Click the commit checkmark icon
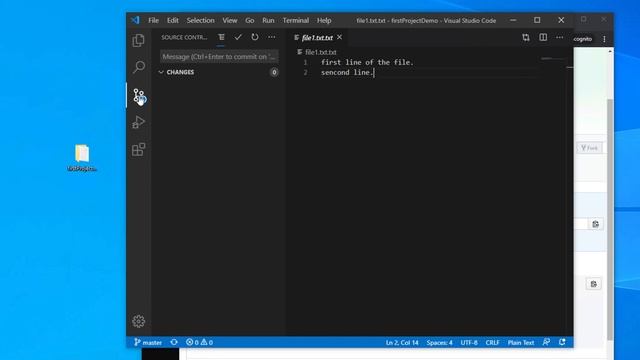 pyautogui.click(x=238, y=37)
